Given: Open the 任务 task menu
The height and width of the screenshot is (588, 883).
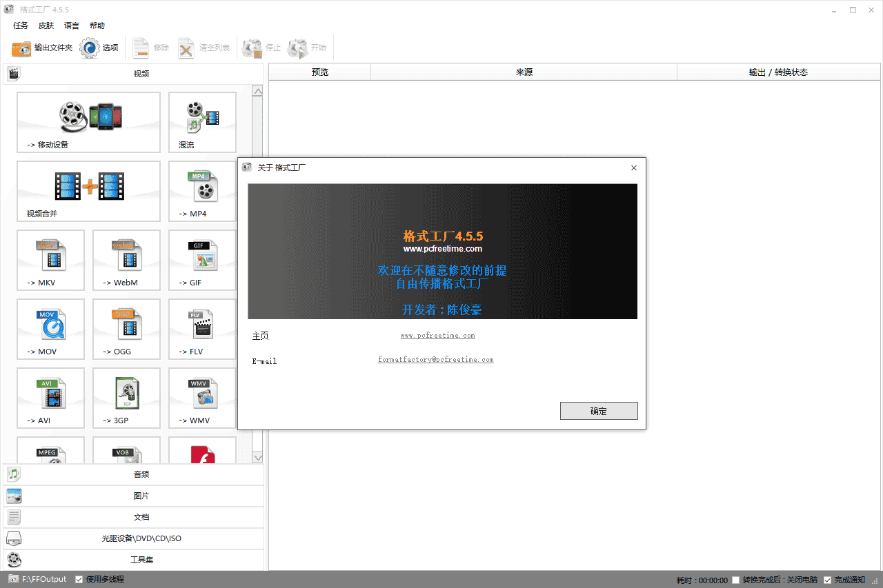Looking at the screenshot, I should tap(20, 26).
